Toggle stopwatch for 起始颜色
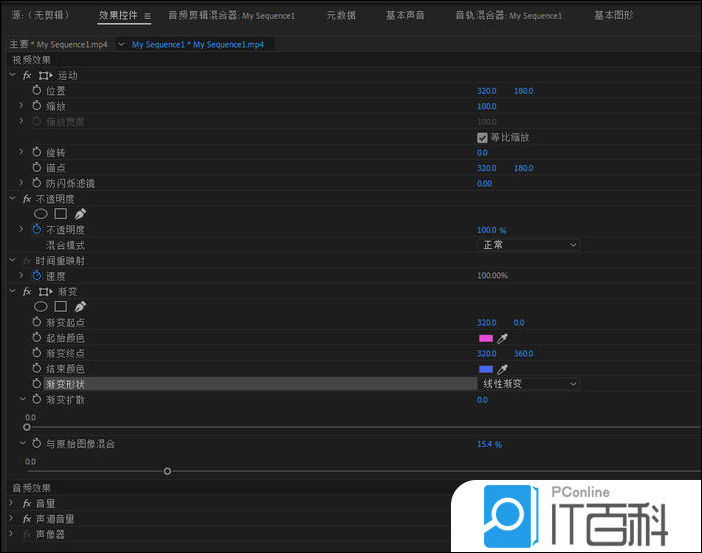The image size is (702, 553). point(37,338)
